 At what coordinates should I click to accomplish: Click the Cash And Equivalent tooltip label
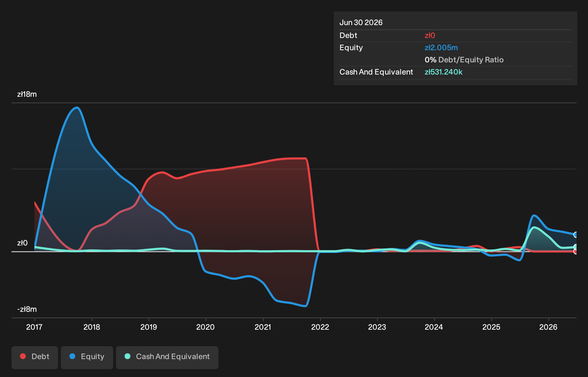coord(376,72)
